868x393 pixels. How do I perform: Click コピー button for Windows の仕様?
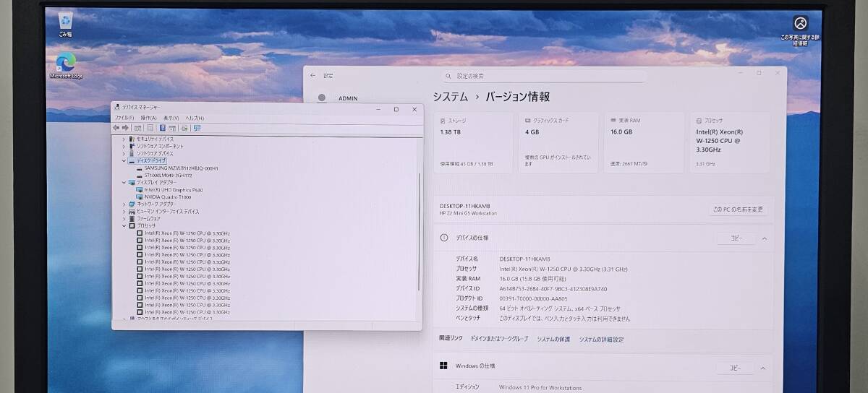(736, 368)
